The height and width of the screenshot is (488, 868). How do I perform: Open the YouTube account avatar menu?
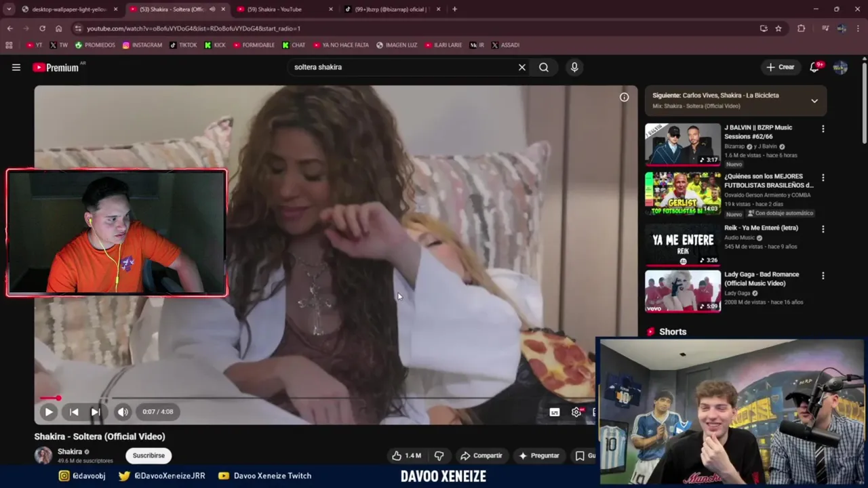pyautogui.click(x=840, y=67)
